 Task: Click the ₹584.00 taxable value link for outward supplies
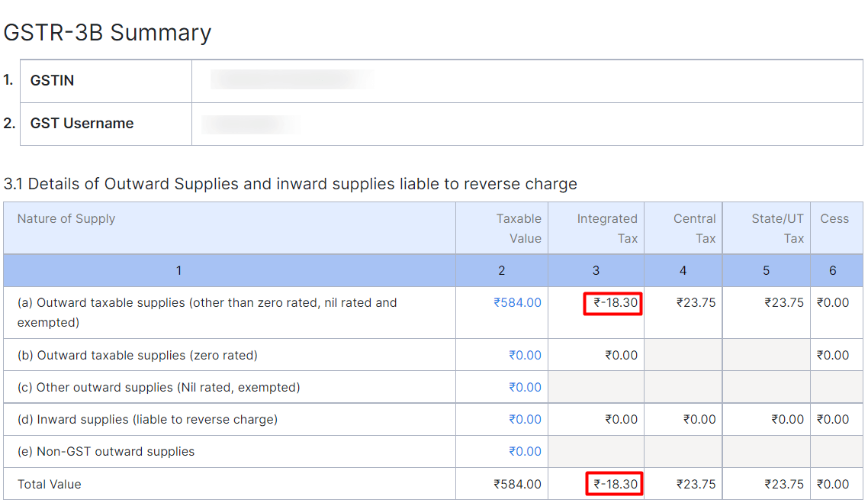(x=517, y=302)
